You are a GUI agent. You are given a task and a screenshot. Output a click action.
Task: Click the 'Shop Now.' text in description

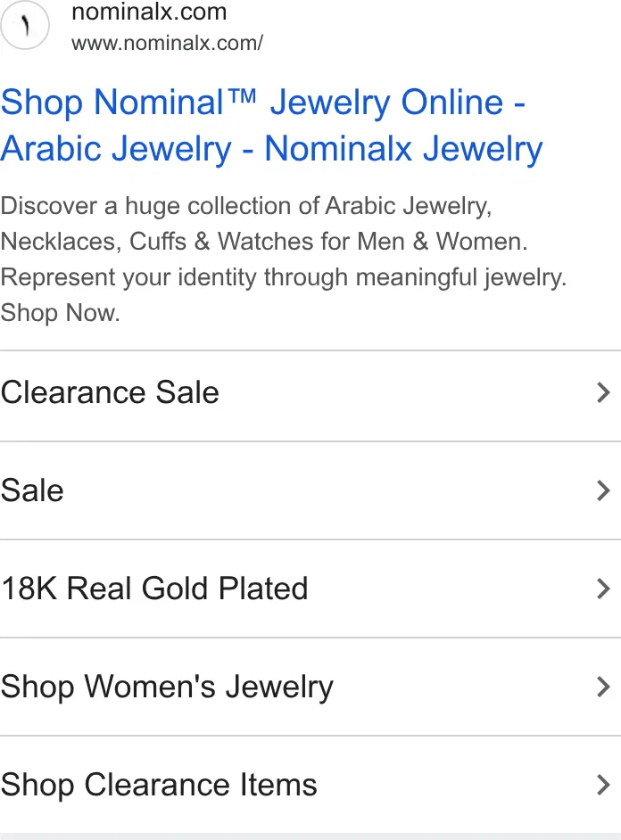click(60, 312)
